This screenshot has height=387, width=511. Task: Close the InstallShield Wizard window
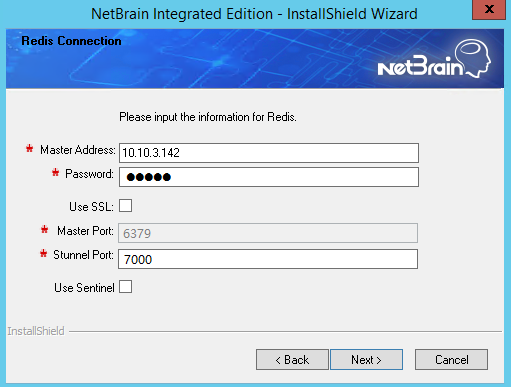tap(489, 9)
